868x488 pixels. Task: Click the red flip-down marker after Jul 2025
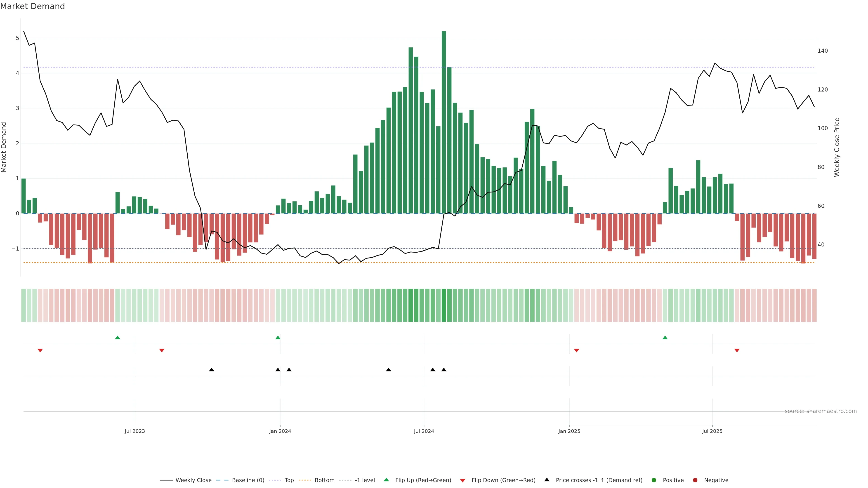pos(737,351)
